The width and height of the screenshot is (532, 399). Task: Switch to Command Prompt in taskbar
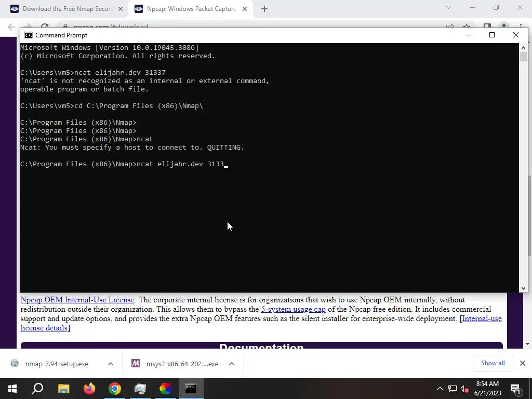click(x=191, y=389)
